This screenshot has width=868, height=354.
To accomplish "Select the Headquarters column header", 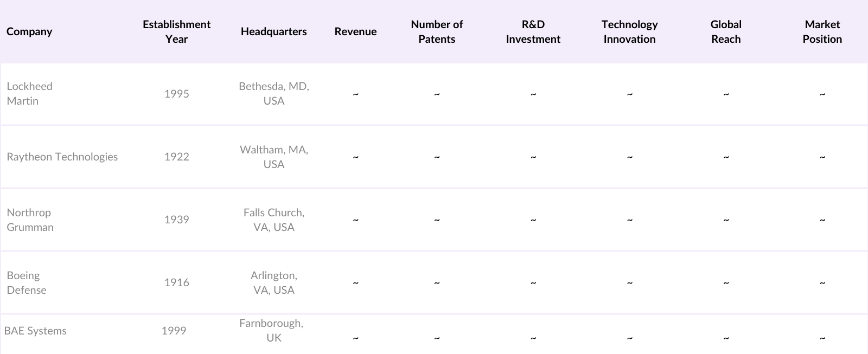I will [x=273, y=31].
